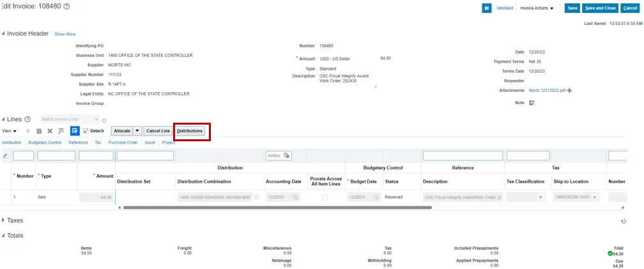This screenshot has height=269, width=644.
Task: Click the Distributions button
Action: point(190,131)
